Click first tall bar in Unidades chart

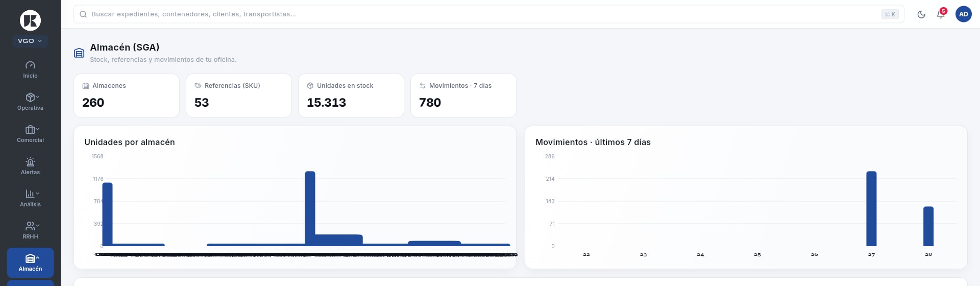click(108, 214)
